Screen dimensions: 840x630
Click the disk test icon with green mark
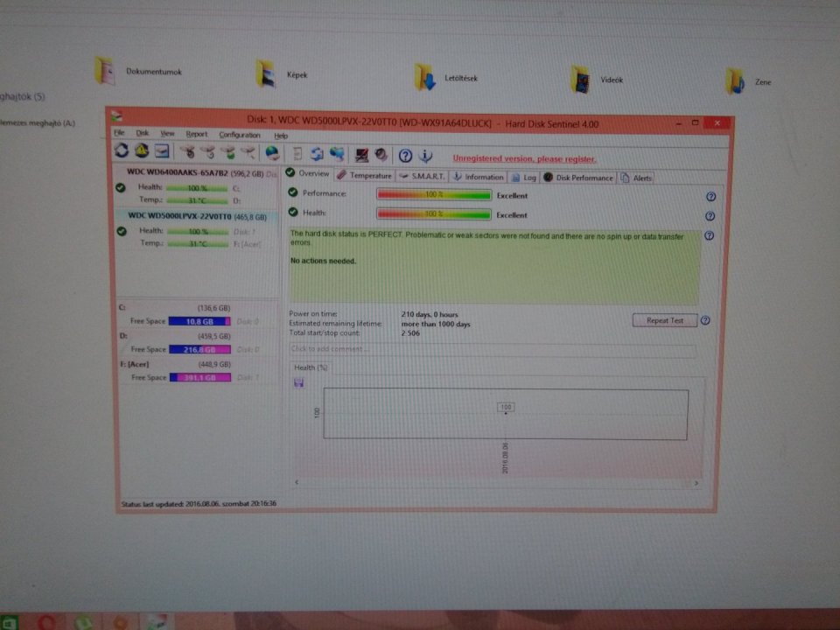(x=228, y=153)
